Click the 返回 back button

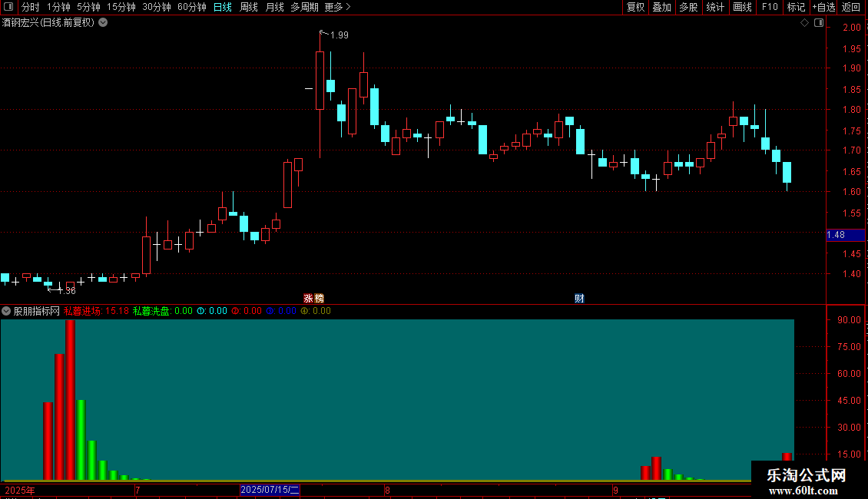click(x=851, y=7)
